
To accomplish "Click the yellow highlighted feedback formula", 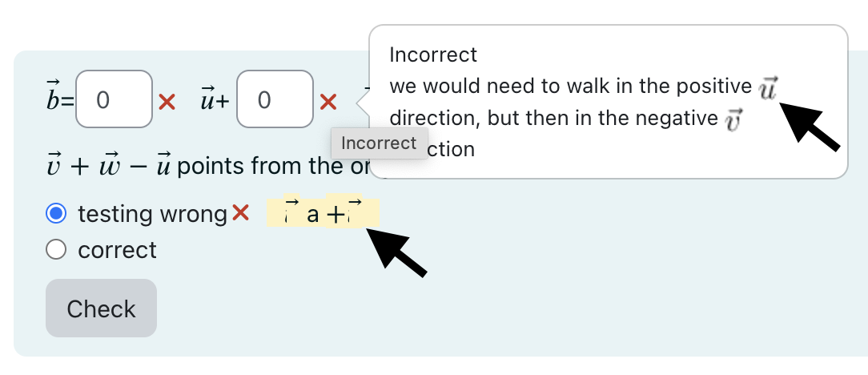I will (323, 211).
